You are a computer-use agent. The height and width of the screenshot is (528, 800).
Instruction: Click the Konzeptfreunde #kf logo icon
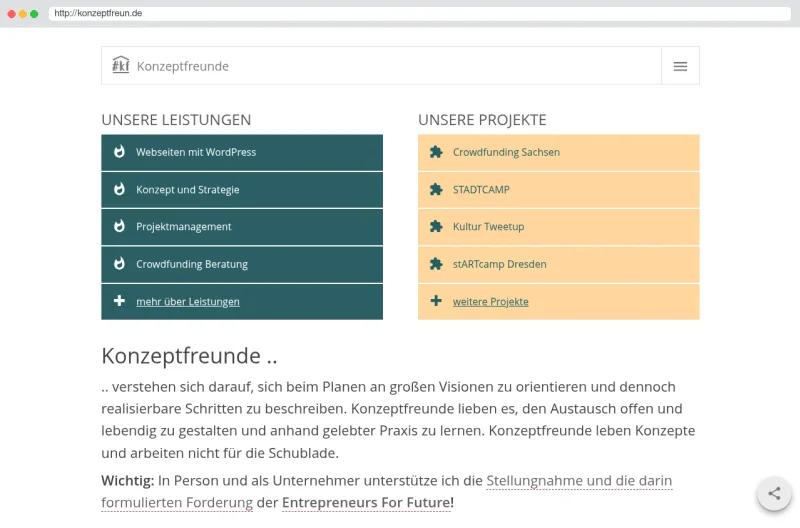click(x=120, y=65)
